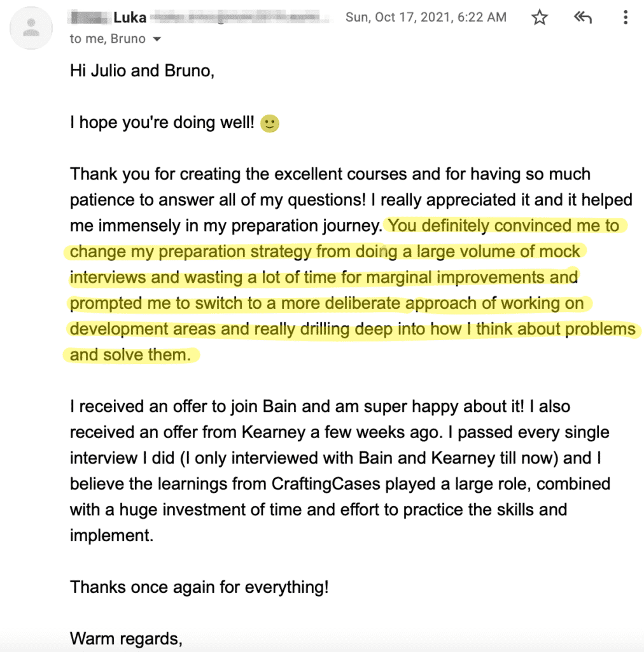Image resolution: width=644 pixels, height=652 pixels.
Task: Click the smiley emoji after greeting
Action: click(270, 124)
